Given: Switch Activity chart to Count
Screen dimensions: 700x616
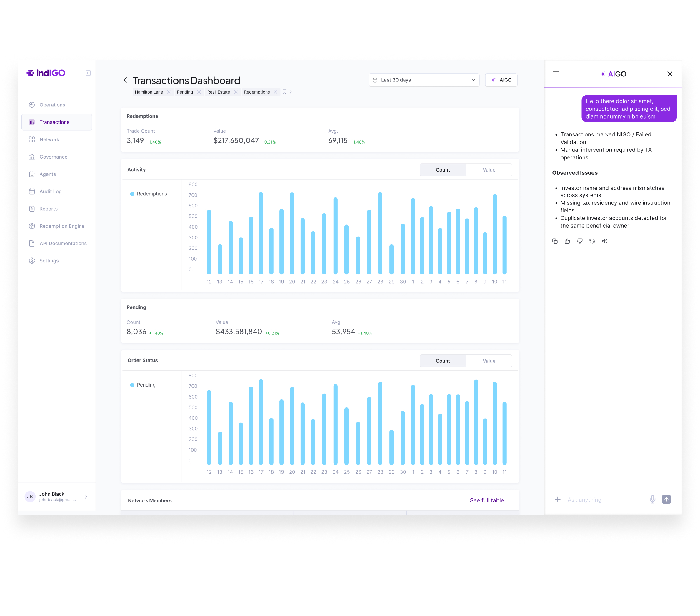Looking at the screenshot, I should click(443, 170).
